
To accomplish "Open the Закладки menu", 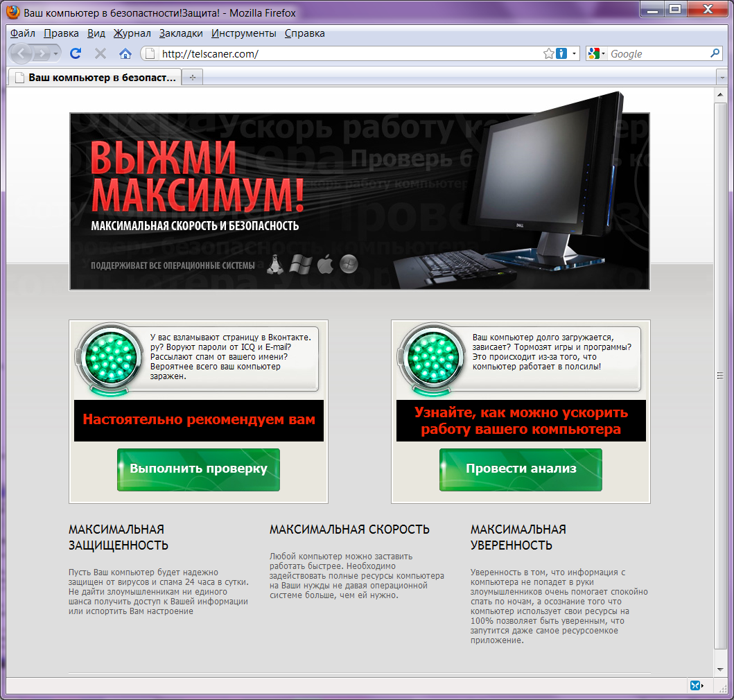I will click(181, 33).
